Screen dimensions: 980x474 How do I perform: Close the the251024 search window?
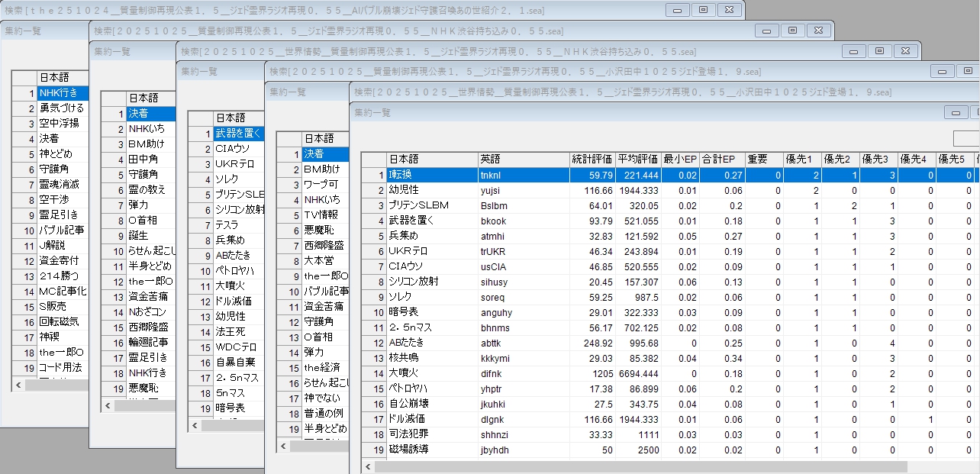click(x=729, y=10)
